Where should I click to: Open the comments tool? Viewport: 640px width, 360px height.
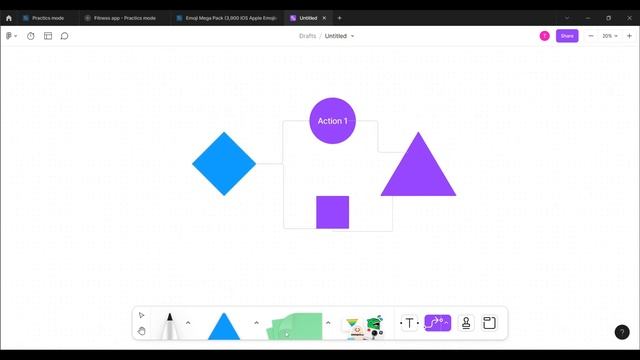point(64,36)
